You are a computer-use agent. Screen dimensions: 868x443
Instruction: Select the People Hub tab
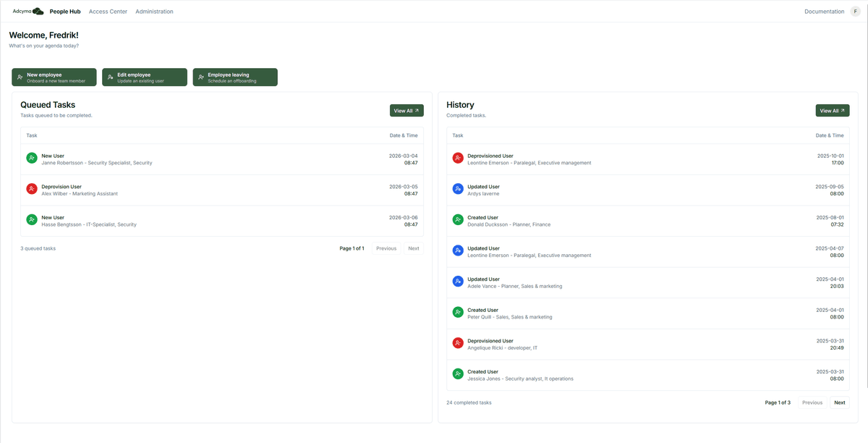point(65,11)
